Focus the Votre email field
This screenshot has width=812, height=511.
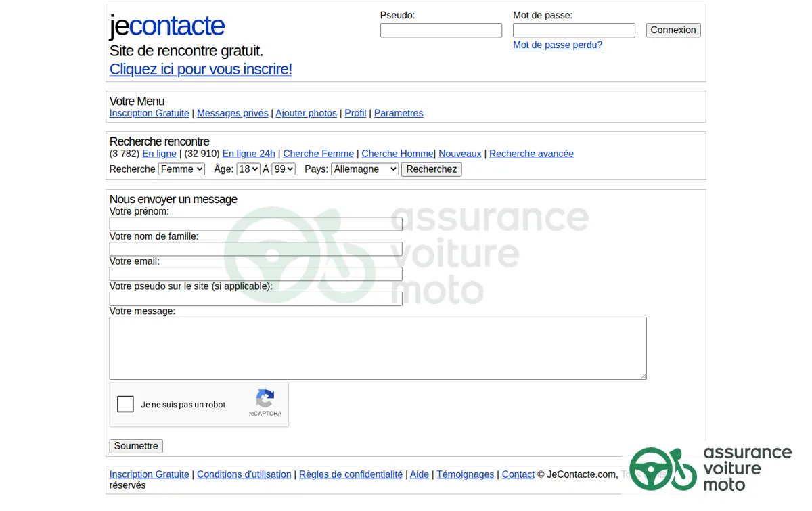pyautogui.click(x=256, y=274)
